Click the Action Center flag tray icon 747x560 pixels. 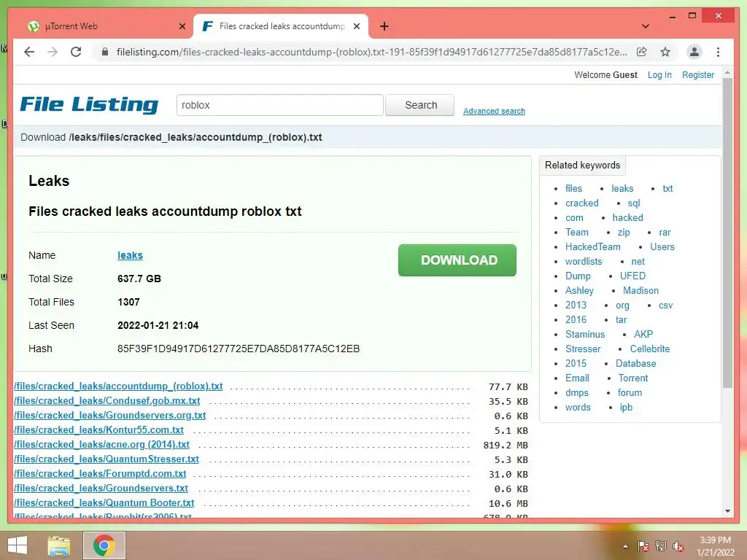coord(643,547)
